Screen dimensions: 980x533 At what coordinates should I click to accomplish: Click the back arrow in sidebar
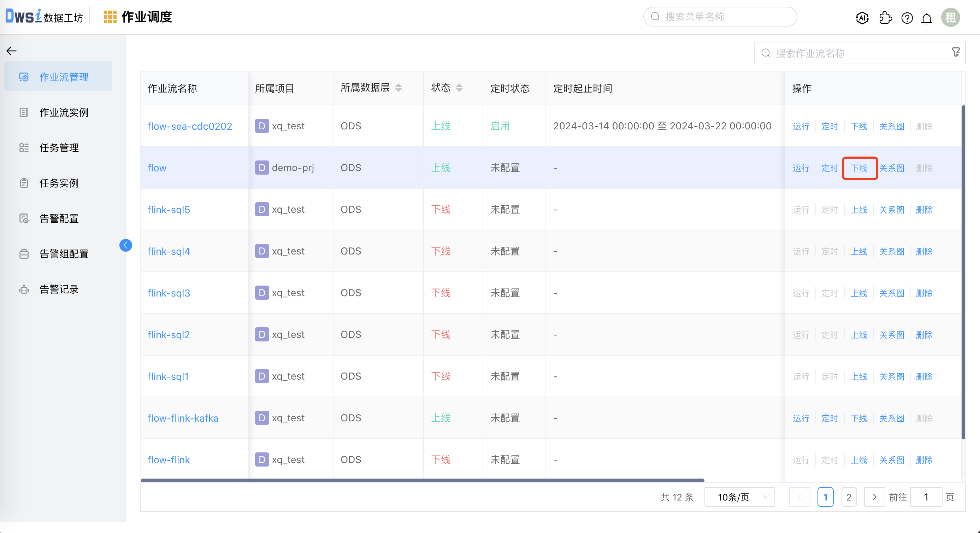click(12, 51)
